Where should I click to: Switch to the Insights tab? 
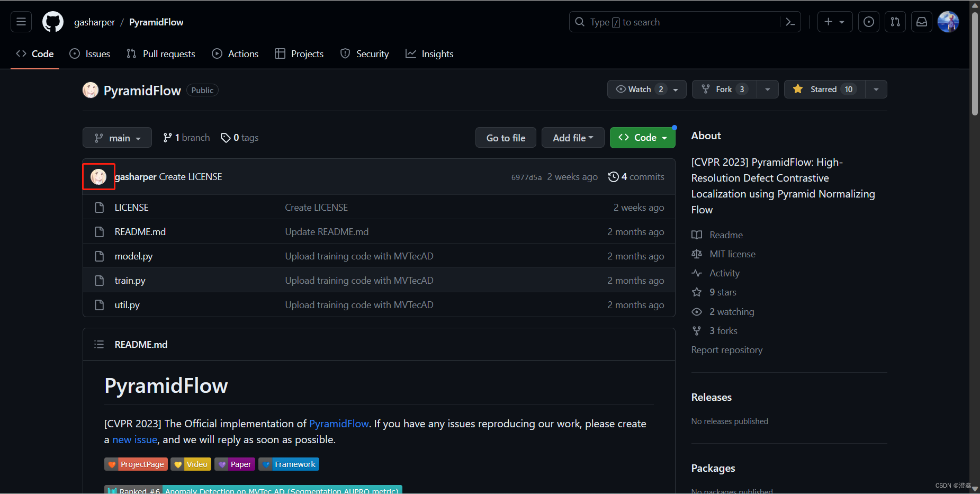pyautogui.click(x=429, y=54)
